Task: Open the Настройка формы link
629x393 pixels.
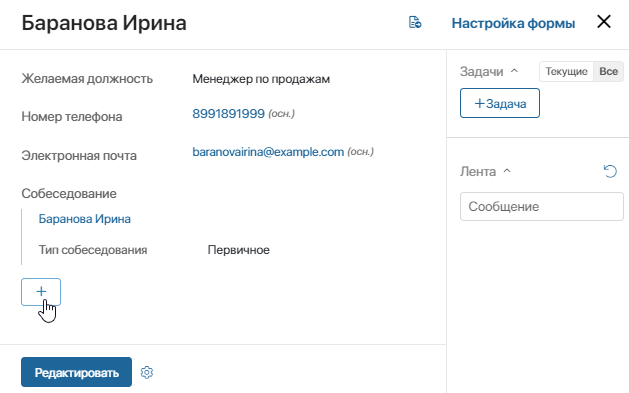Action: pyautogui.click(x=513, y=23)
